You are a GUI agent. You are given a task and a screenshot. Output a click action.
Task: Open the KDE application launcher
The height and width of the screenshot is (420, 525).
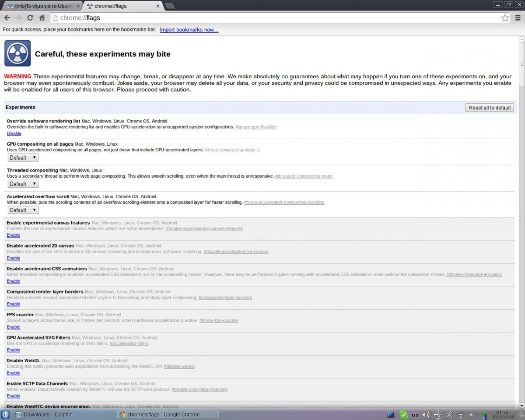point(6,414)
